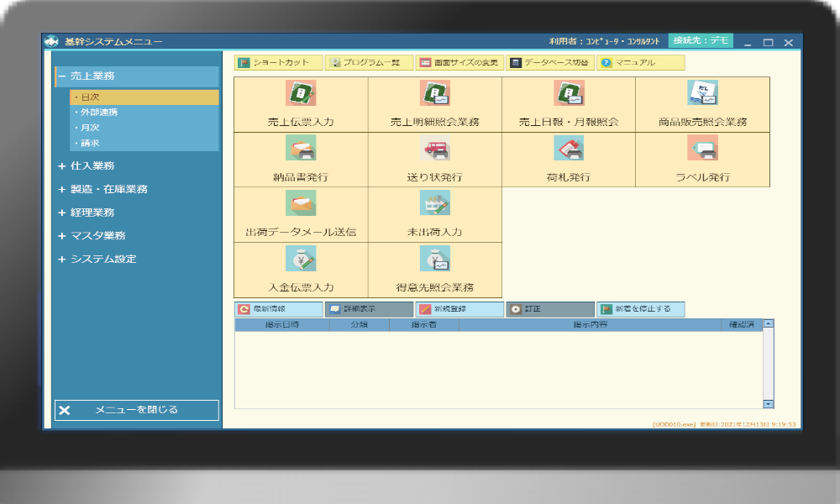
Task: Expand 製造・在庫業務 in the sidebar
Action: tap(61, 190)
